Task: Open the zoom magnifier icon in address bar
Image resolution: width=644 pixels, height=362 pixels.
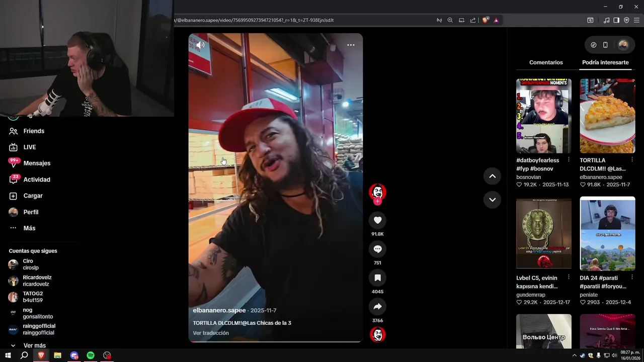Action: 450,20
